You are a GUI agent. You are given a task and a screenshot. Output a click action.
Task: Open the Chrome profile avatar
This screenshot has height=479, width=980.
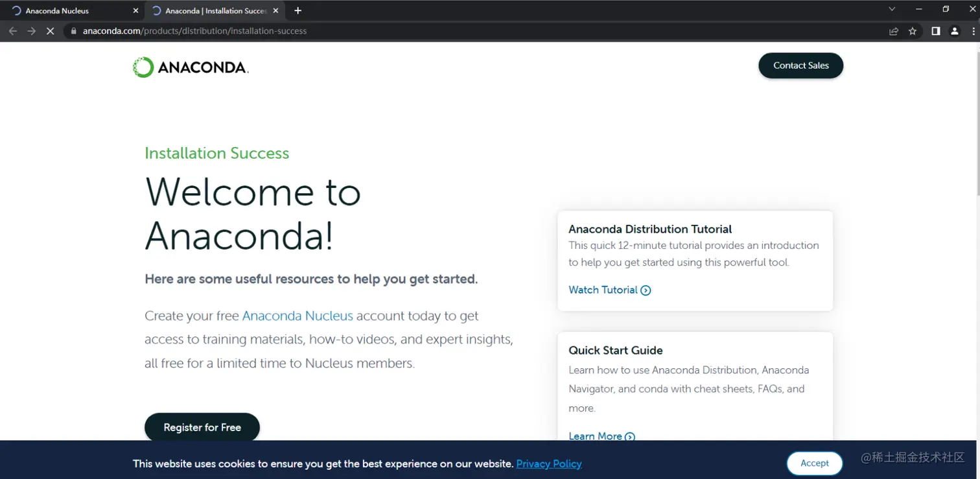(x=954, y=31)
